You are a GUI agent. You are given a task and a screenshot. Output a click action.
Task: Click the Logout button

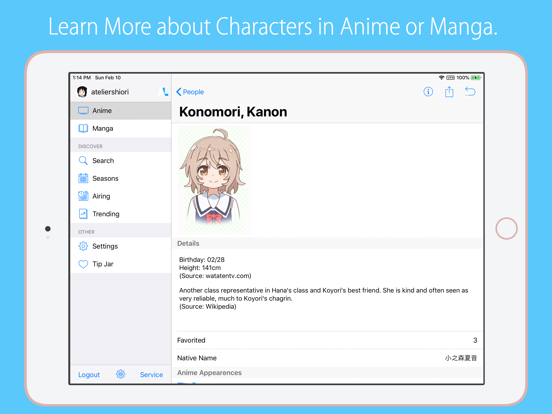pos(89,375)
